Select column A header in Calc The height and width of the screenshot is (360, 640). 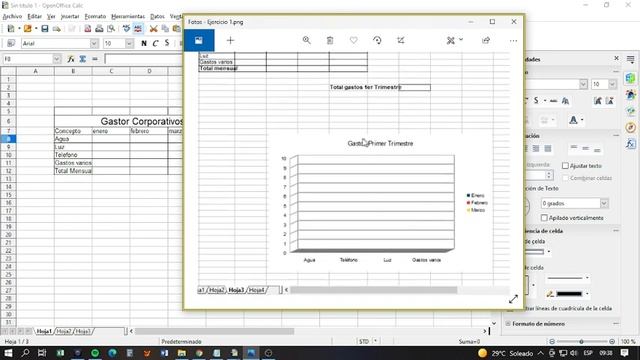(x=35, y=71)
